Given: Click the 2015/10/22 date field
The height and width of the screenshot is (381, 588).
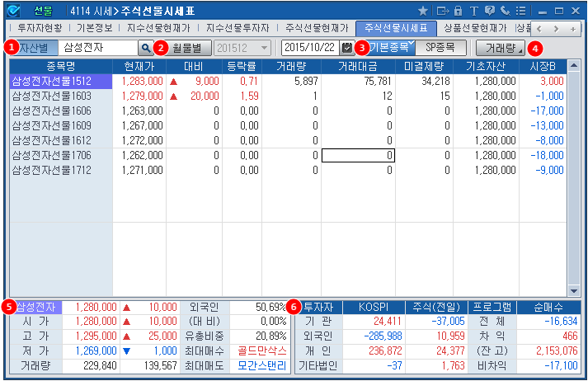Looking at the screenshot, I should pos(311,48).
